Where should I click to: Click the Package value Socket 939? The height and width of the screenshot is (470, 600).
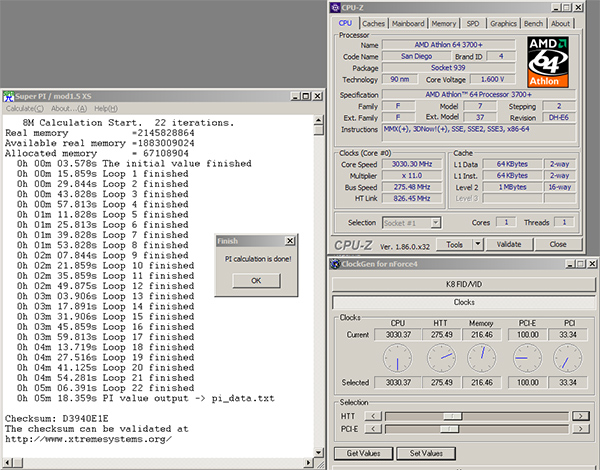(448, 68)
